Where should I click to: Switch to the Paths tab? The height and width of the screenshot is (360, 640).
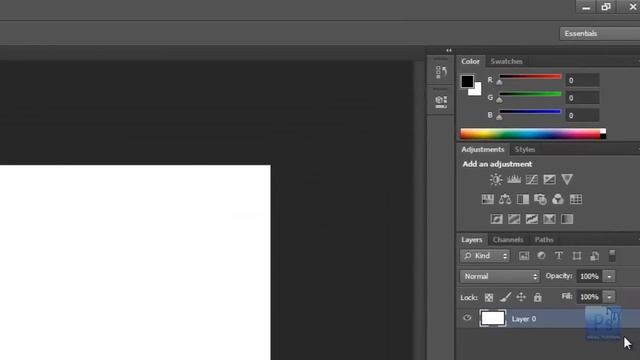pos(544,240)
